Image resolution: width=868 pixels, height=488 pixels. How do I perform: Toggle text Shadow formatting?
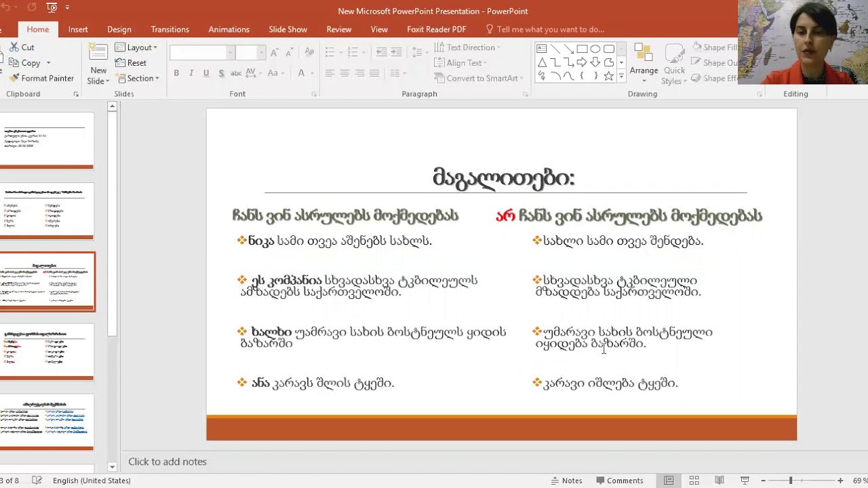click(221, 73)
